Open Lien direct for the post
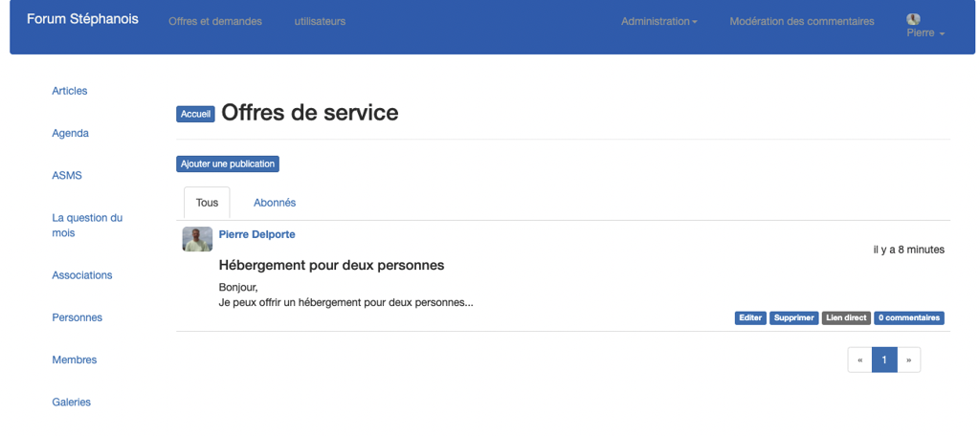This screenshot has height=436, width=980. [846, 317]
